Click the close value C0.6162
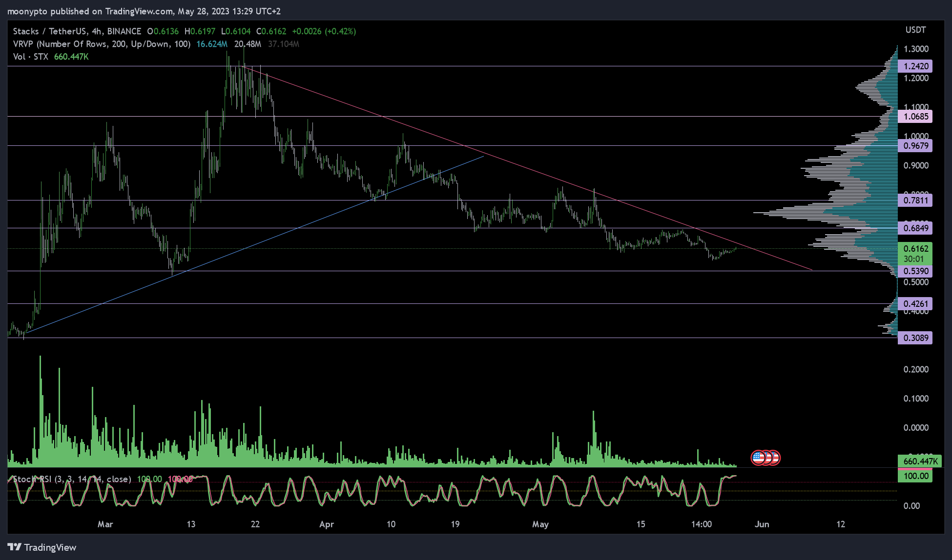 [271, 31]
